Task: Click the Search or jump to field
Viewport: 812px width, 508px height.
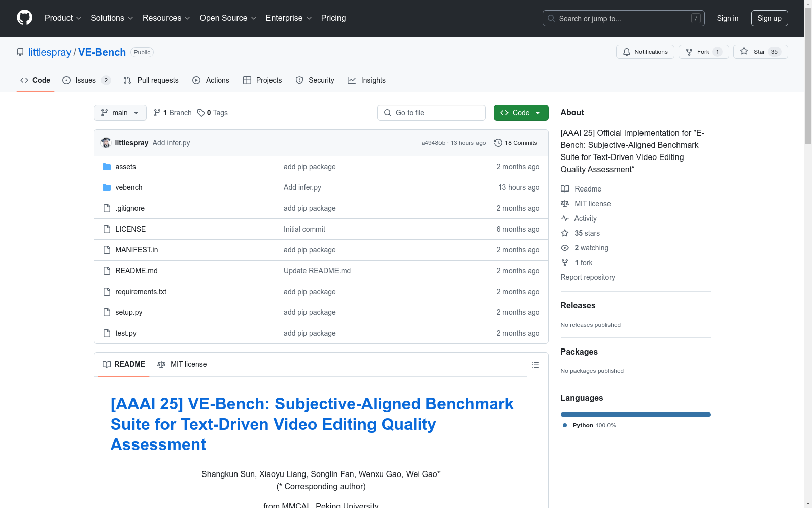Action: 624,18
